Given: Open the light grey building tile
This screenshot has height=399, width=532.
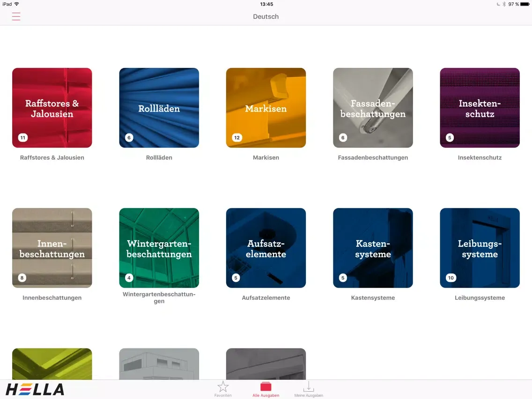Looking at the screenshot, I should pyautogui.click(x=159, y=364).
